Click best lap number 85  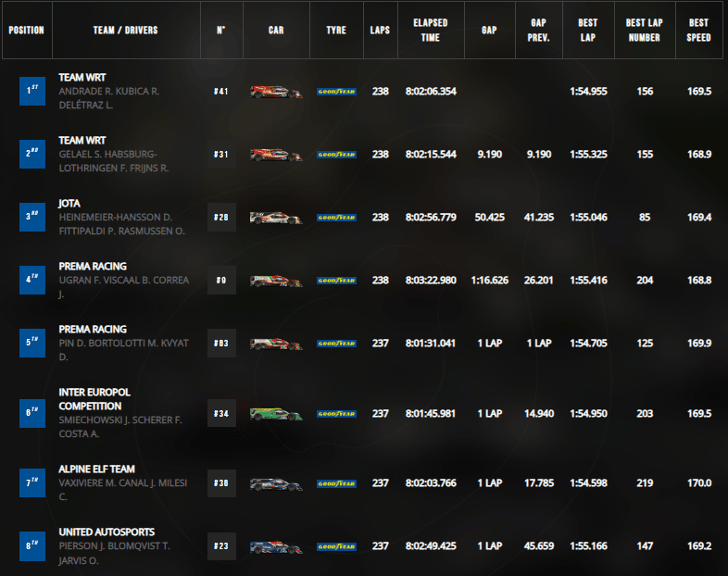click(645, 218)
